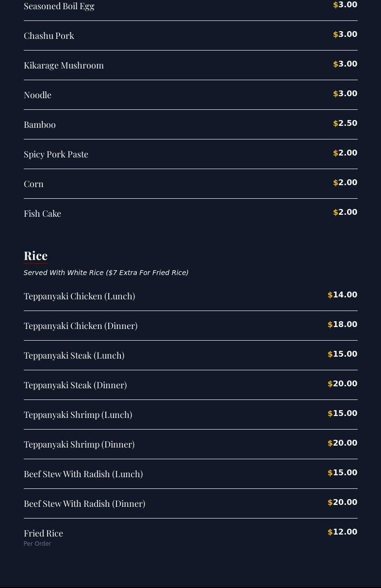Pick Teppanyaki Steak (Lunch)
Image resolution: width=381 pixels, height=588 pixels.
[74, 356]
